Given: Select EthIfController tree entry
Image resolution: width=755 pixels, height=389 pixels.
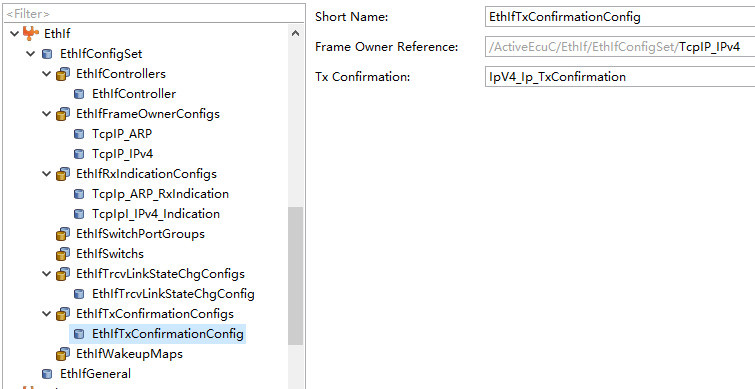Looking at the screenshot, I should click(134, 93).
